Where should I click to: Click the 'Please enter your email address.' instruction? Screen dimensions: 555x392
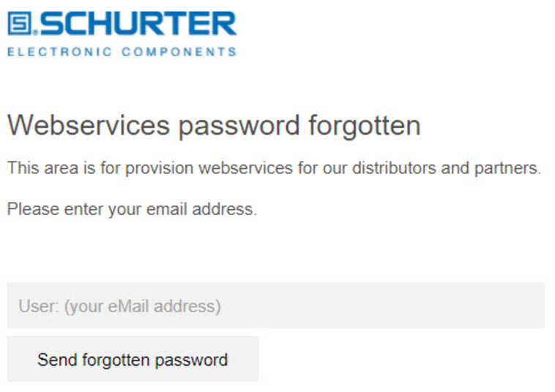[x=132, y=209]
